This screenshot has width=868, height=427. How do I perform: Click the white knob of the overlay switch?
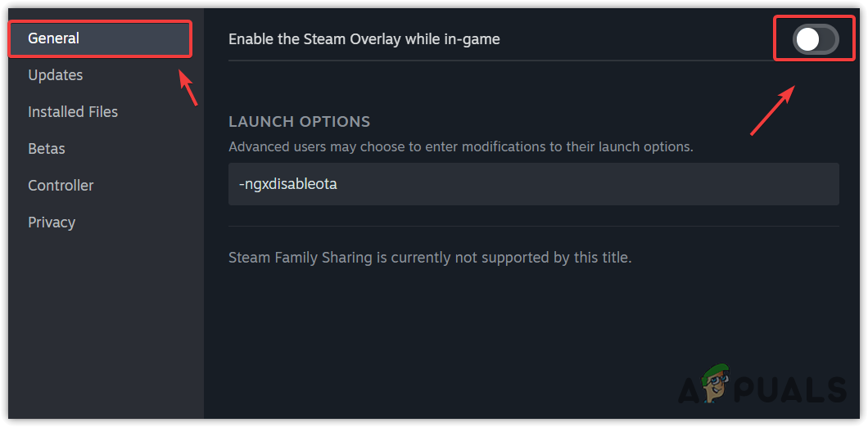click(x=807, y=39)
